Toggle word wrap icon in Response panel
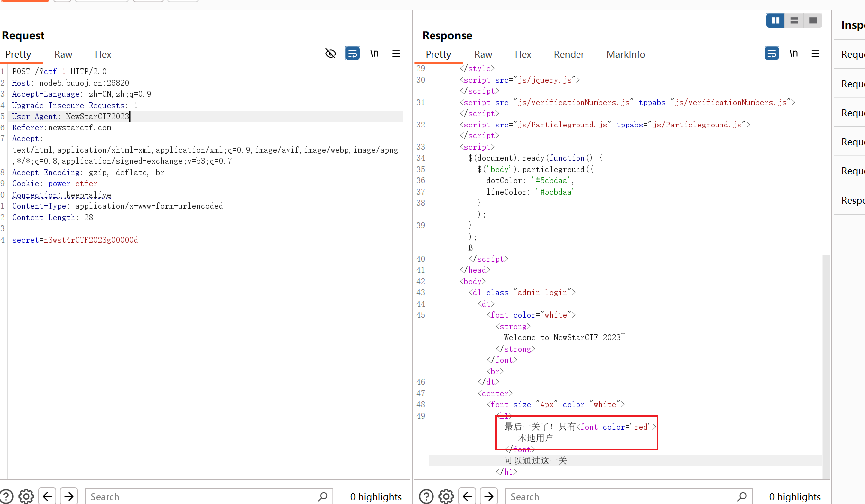The width and height of the screenshot is (865, 504). (x=772, y=53)
